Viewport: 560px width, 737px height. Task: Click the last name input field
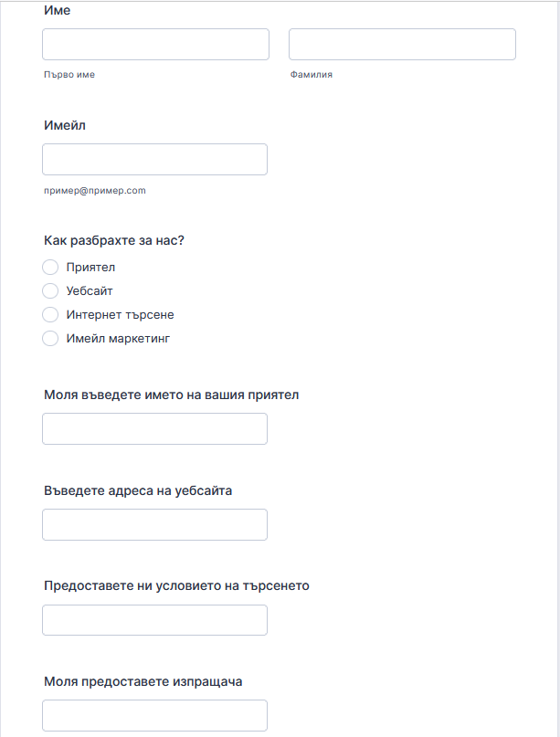[x=402, y=45]
